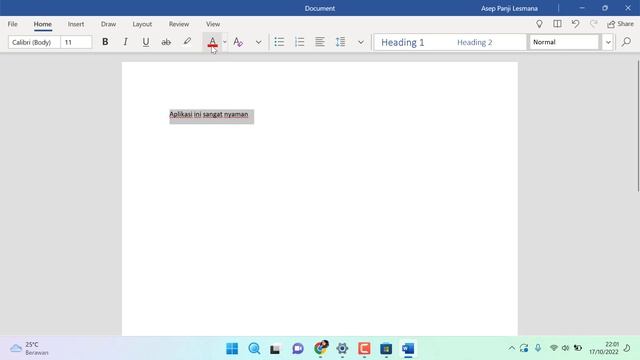Viewport: 640px width, 360px height.
Task: Click the Calibri (Body) font name box
Action: click(x=34, y=42)
